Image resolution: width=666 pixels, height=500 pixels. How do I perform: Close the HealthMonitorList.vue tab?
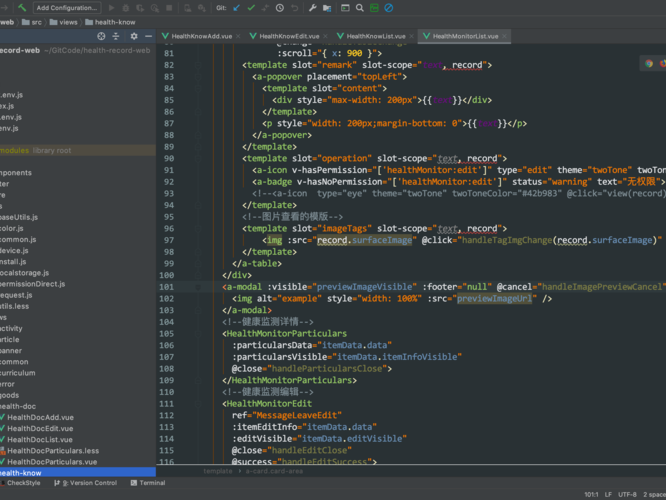click(504, 36)
